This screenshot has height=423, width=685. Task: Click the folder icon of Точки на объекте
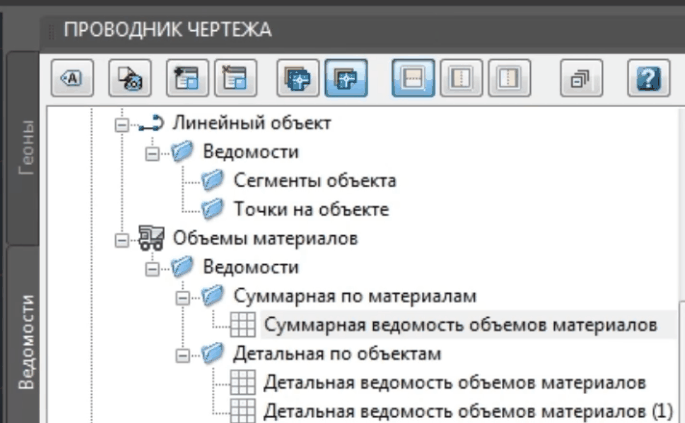click(x=213, y=209)
